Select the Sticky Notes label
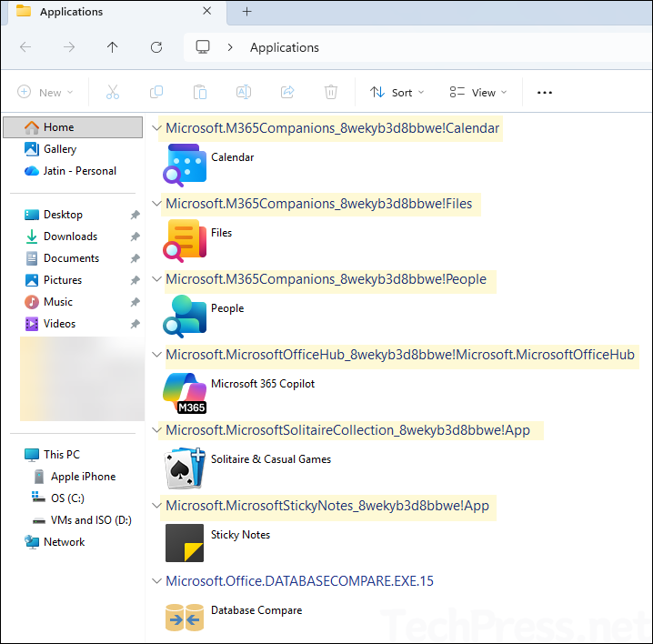653x644 pixels. coord(240,535)
